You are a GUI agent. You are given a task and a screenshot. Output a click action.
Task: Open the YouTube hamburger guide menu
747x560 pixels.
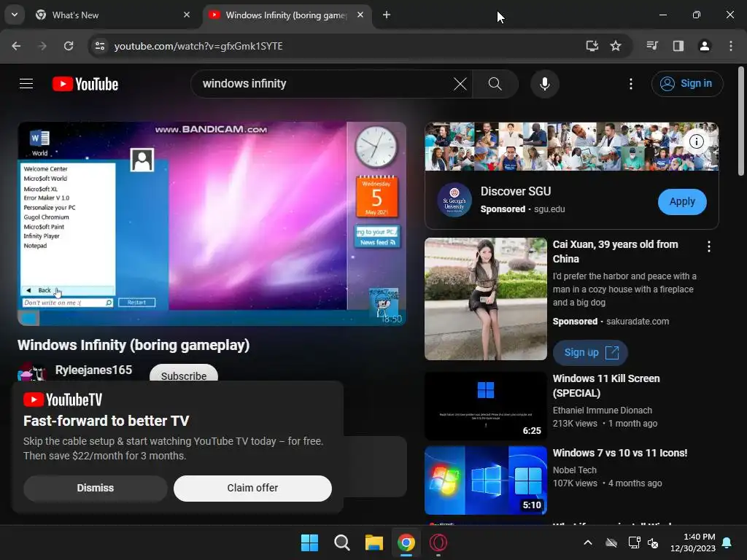click(x=26, y=84)
